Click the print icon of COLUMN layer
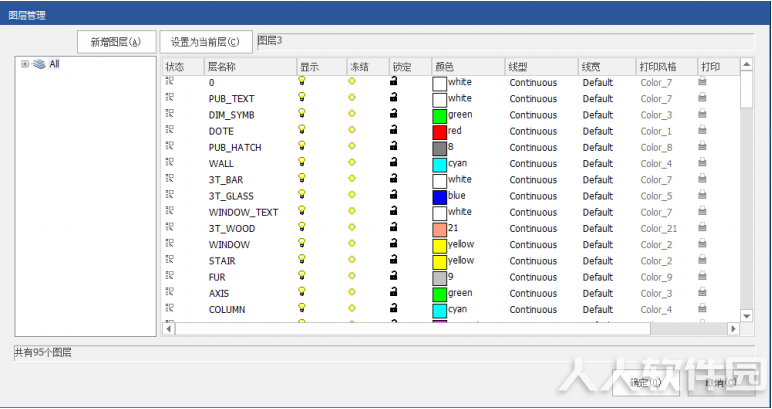 pyautogui.click(x=703, y=309)
